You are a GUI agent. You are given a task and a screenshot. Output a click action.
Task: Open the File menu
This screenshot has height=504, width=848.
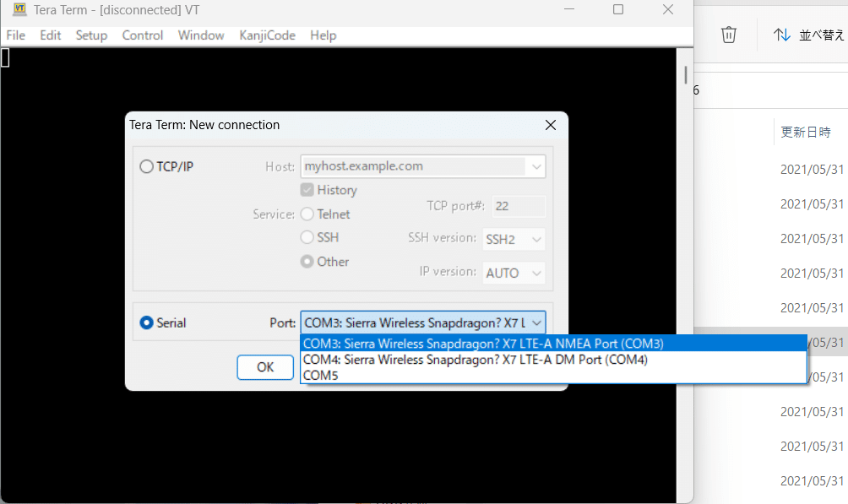(x=16, y=35)
